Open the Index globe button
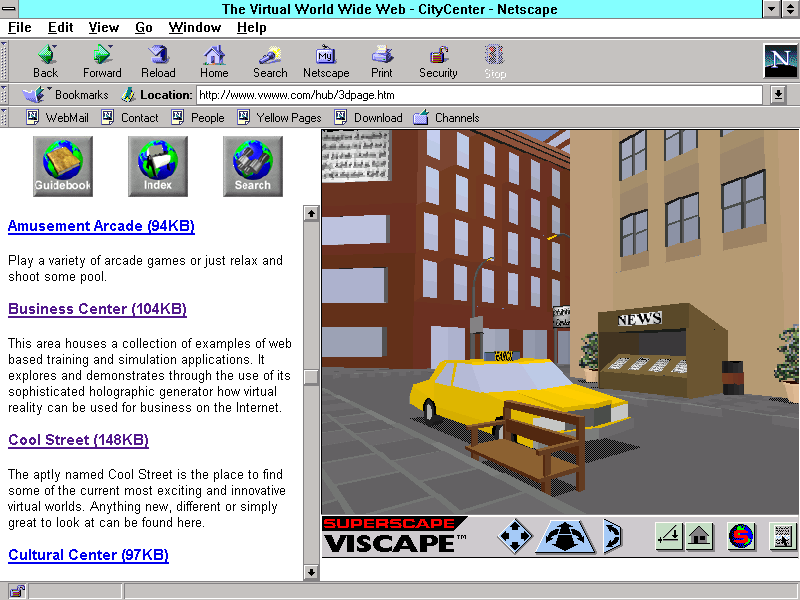800x600 pixels. click(x=158, y=166)
